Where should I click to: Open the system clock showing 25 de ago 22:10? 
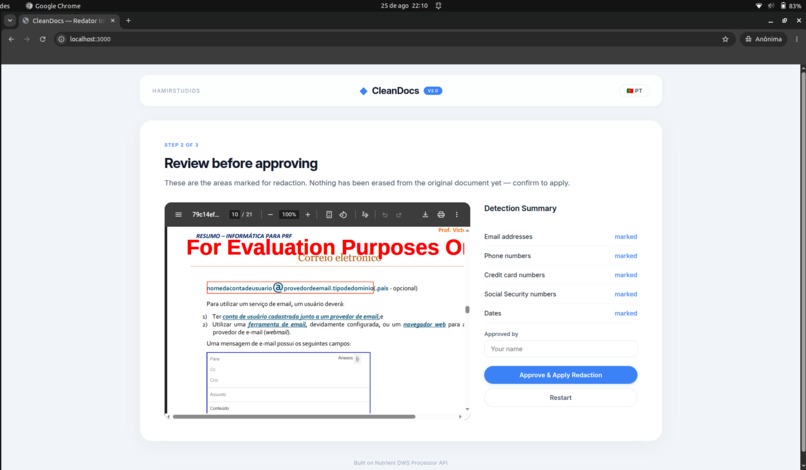coord(404,6)
